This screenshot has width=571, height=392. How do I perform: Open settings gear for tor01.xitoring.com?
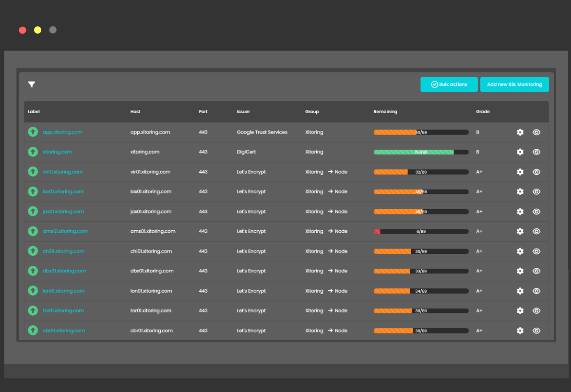click(x=520, y=310)
